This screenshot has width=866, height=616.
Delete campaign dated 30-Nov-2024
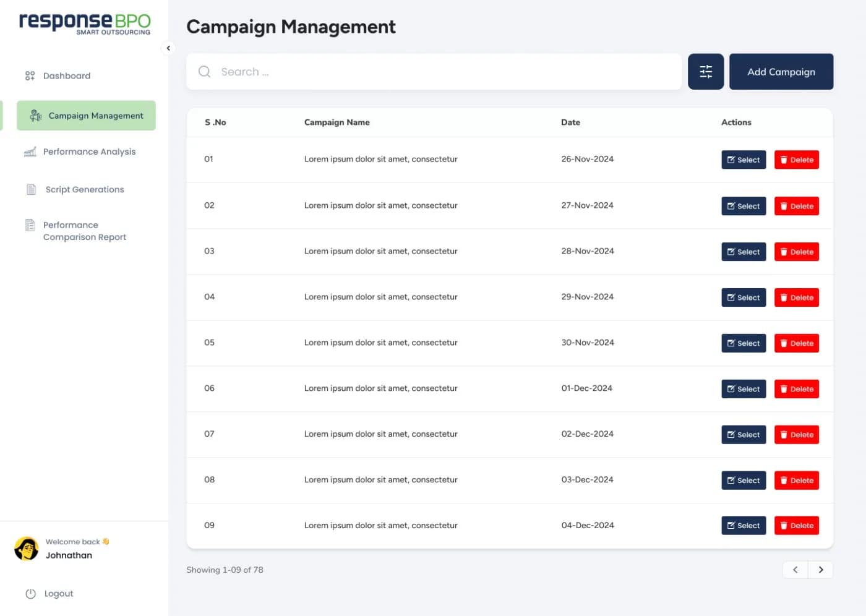797,343
